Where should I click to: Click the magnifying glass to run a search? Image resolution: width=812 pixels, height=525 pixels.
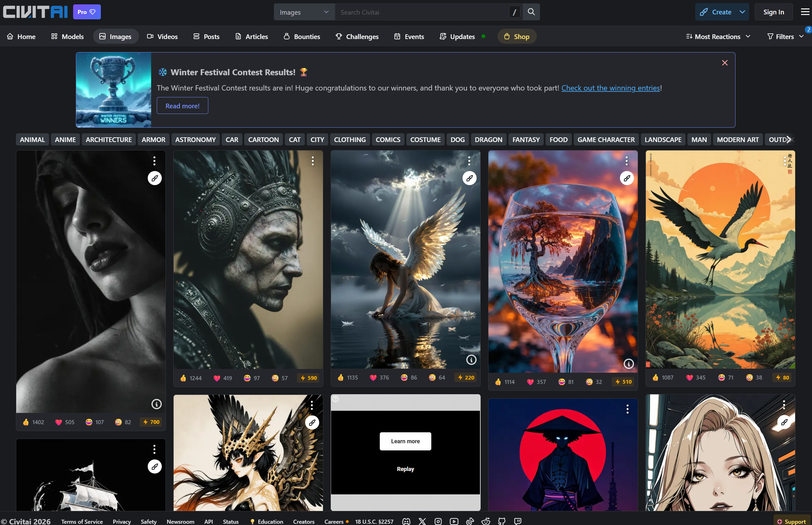[531, 12]
